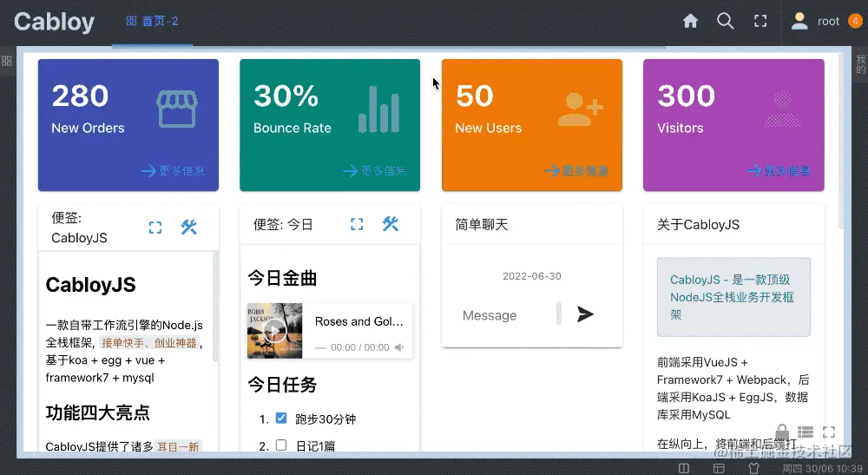Check the 日记1篇 task checkbox
The width and height of the screenshot is (868, 475).
click(281, 445)
